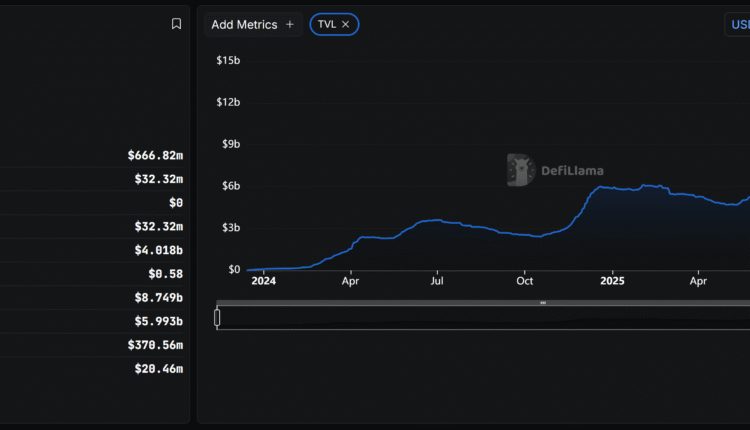
Task: Click the chart line peak near 2025
Action: click(602, 187)
